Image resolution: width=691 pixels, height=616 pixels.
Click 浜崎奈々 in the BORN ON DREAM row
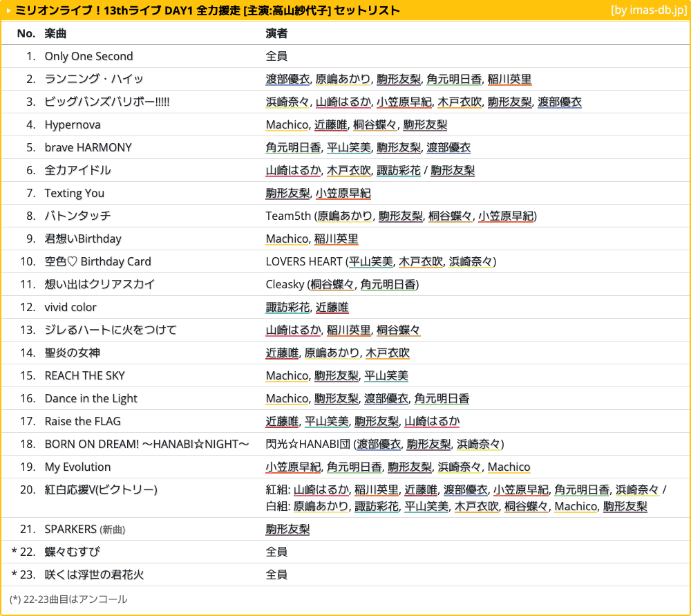pyautogui.click(x=479, y=444)
